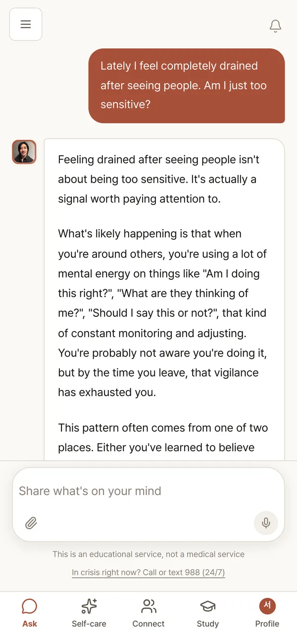Tap the assistant reply about feeling drained

164,300
